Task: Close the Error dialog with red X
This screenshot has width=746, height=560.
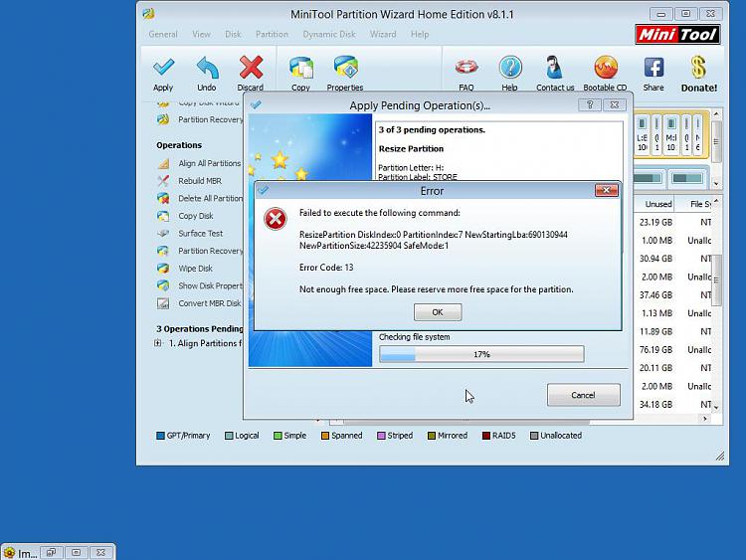Action: click(606, 190)
